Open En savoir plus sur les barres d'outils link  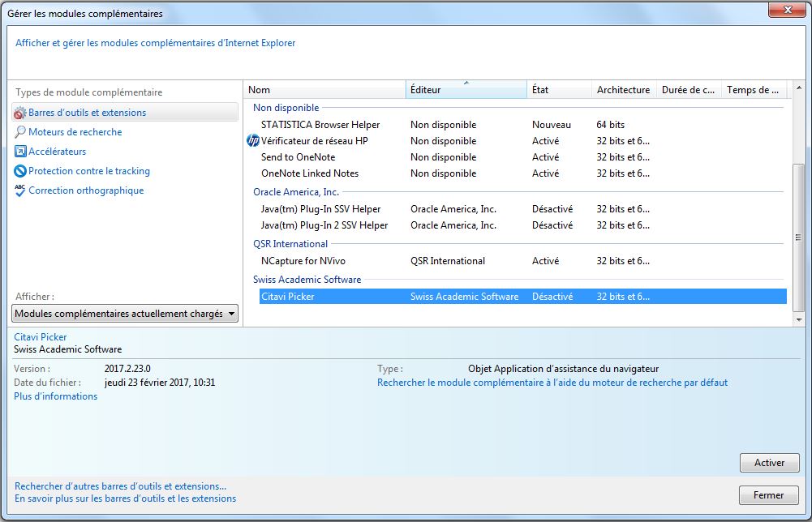pyautogui.click(x=125, y=498)
